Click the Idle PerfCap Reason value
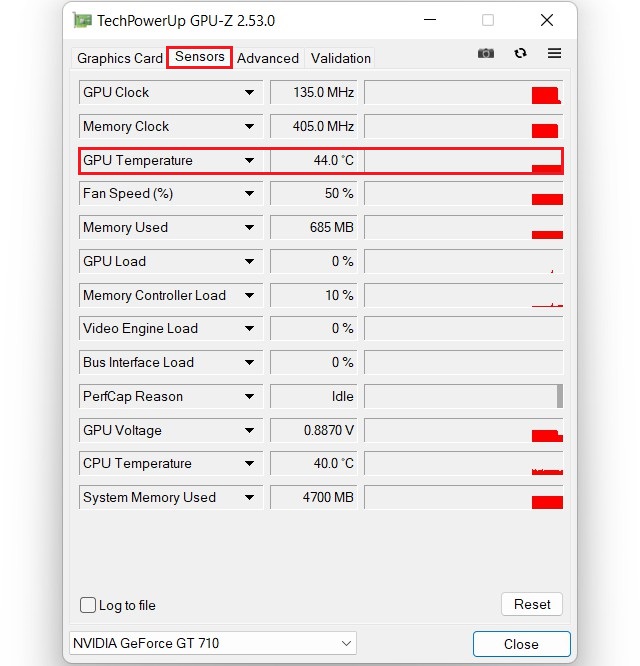Viewport: 640px width, 666px height. tap(314, 396)
